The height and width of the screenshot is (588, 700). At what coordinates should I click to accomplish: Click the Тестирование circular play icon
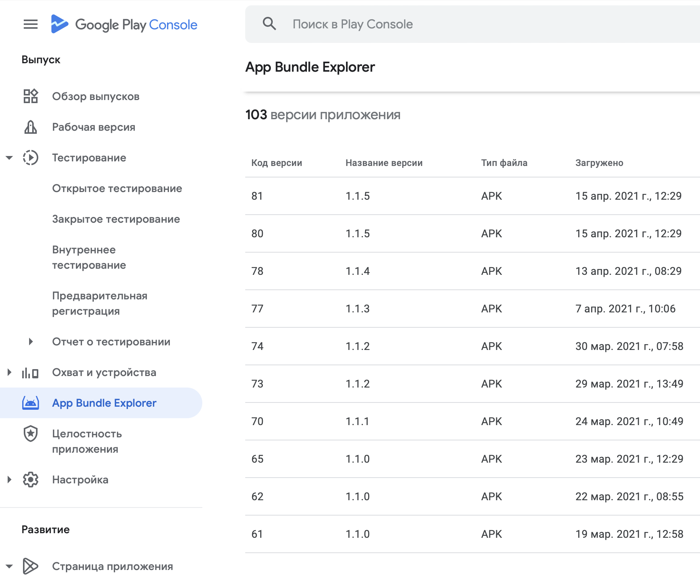click(31, 158)
